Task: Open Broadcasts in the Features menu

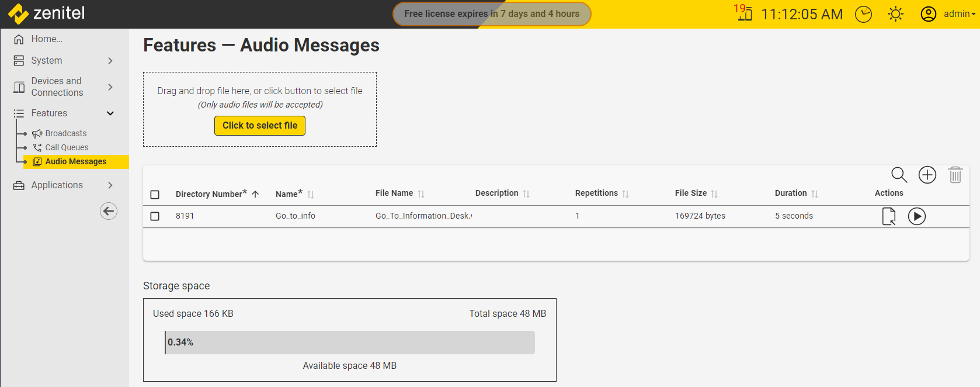Action: tap(65, 133)
